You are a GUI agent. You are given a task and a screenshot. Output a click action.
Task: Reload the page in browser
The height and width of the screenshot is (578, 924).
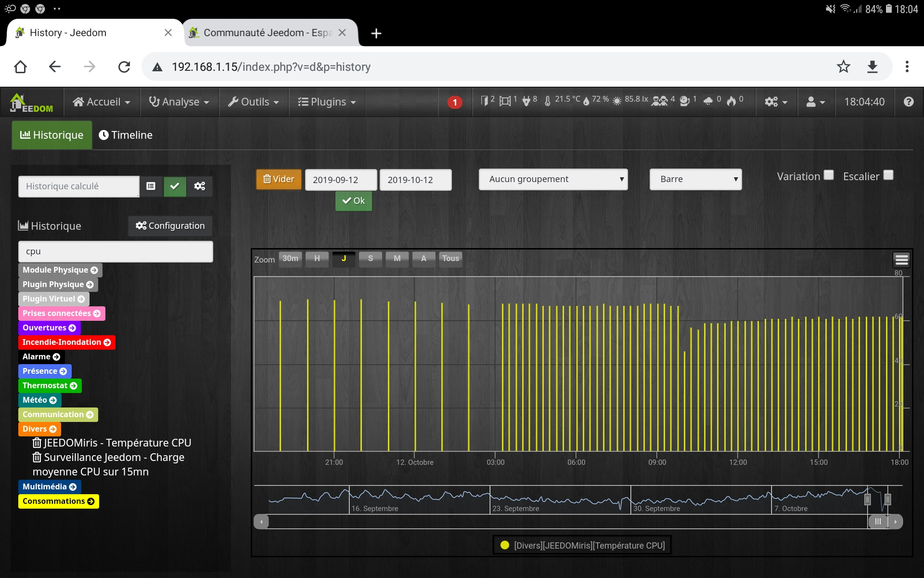coord(124,66)
